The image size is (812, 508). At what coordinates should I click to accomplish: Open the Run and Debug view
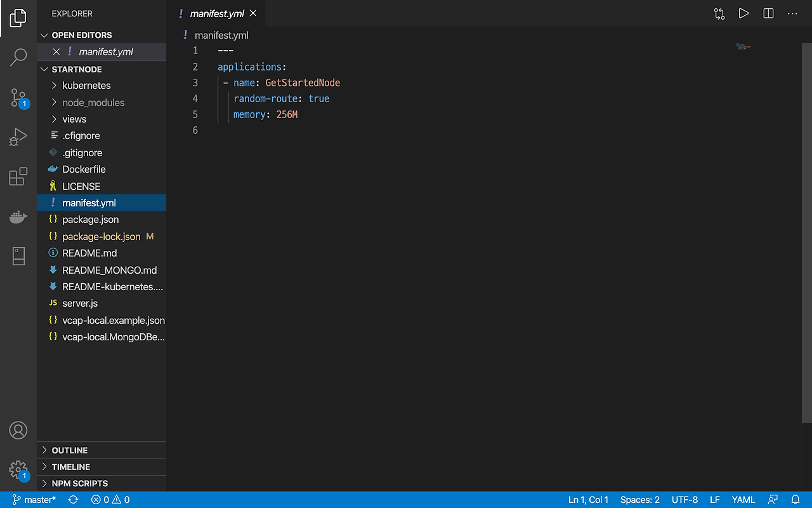[18, 137]
